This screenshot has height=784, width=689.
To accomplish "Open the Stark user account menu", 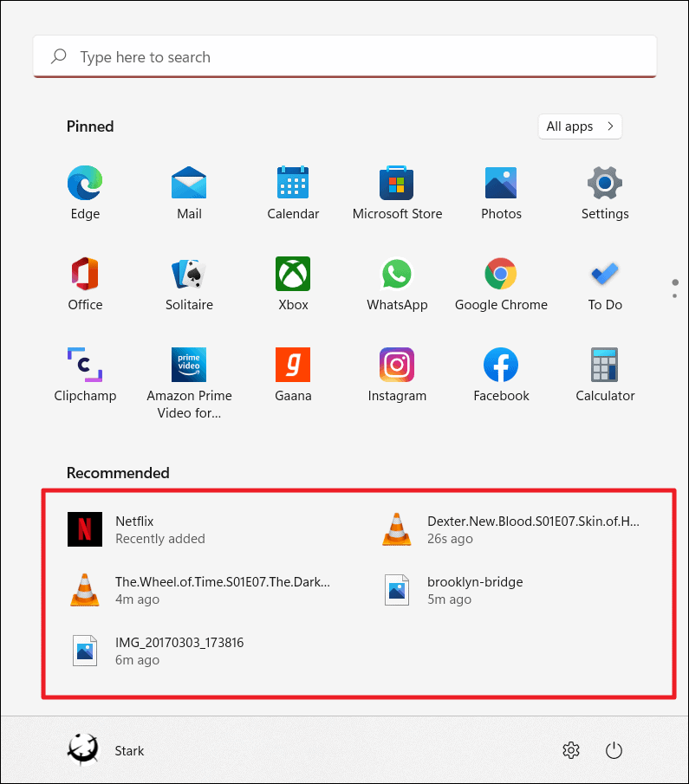I will [106, 750].
